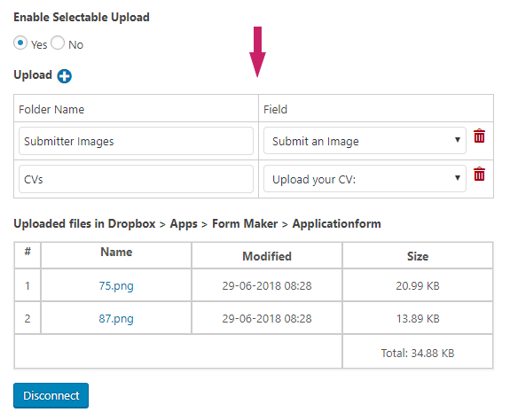Delete the Submitter Images folder row
Screen dimensions: 510x420
(x=479, y=136)
